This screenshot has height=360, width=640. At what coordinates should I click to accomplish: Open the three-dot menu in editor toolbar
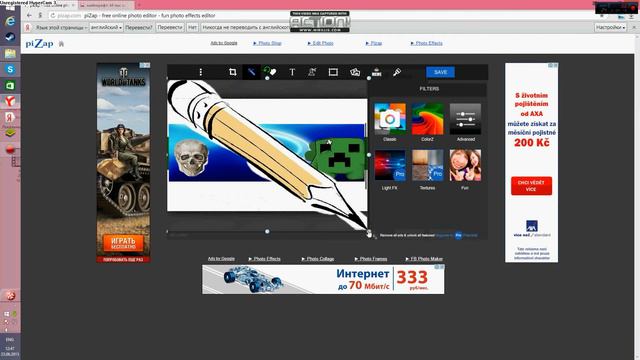[x=200, y=72]
